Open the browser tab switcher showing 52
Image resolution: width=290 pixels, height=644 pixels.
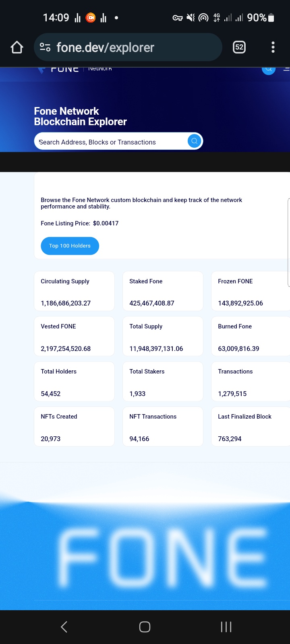click(x=239, y=47)
